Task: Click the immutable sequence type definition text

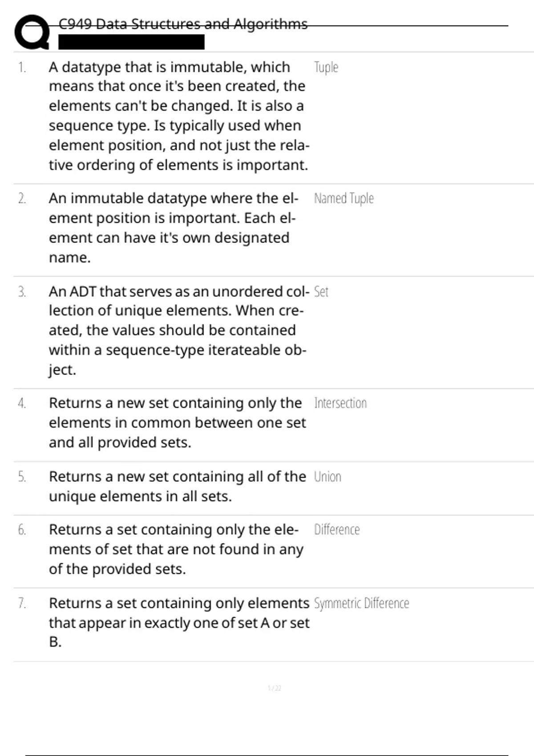Action: pos(178,116)
